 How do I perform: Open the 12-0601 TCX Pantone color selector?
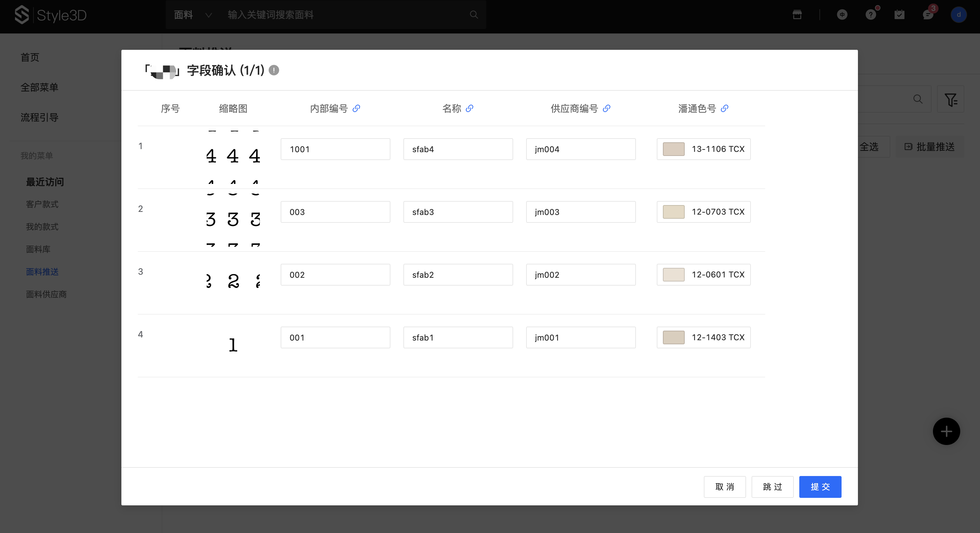(x=703, y=275)
